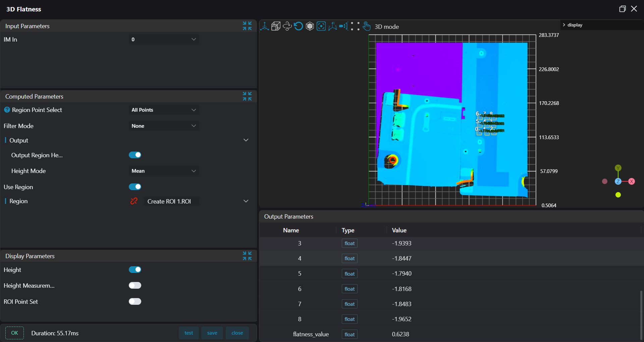Click the camera view icon

pos(343,26)
